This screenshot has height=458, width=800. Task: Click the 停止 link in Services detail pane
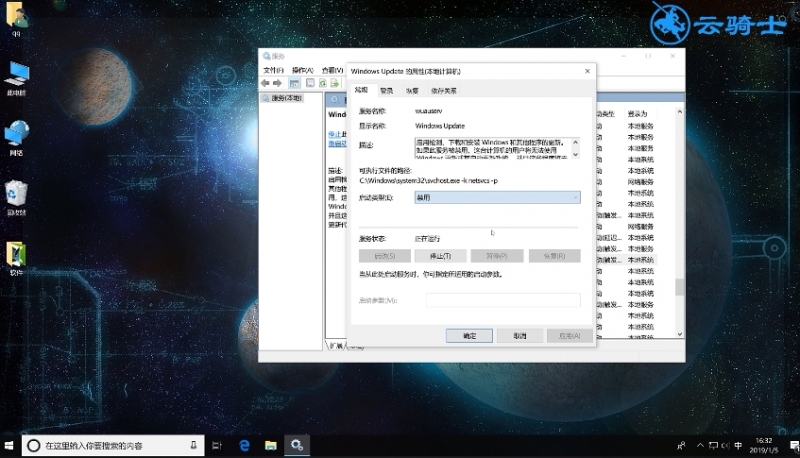coord(334,134)
